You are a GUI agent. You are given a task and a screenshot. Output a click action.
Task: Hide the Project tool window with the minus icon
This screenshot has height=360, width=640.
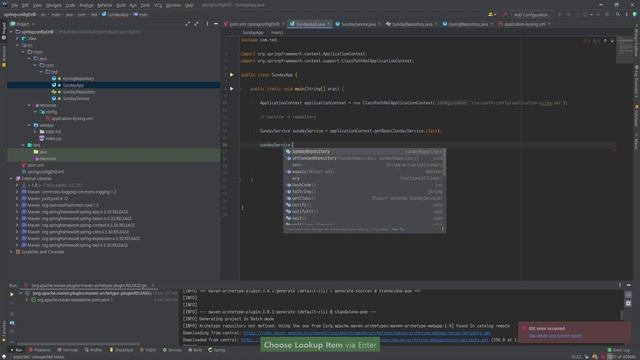pos(216,24)
